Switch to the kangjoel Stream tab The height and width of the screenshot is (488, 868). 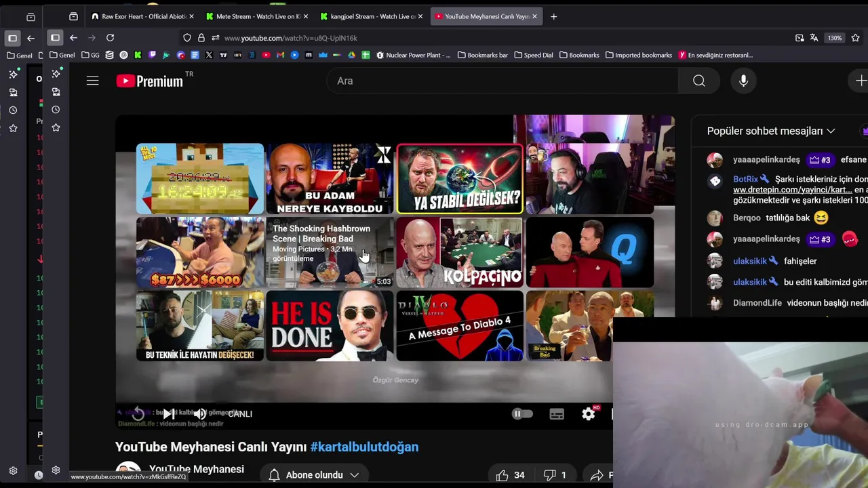pyautogui.click(x=371, y=16)
